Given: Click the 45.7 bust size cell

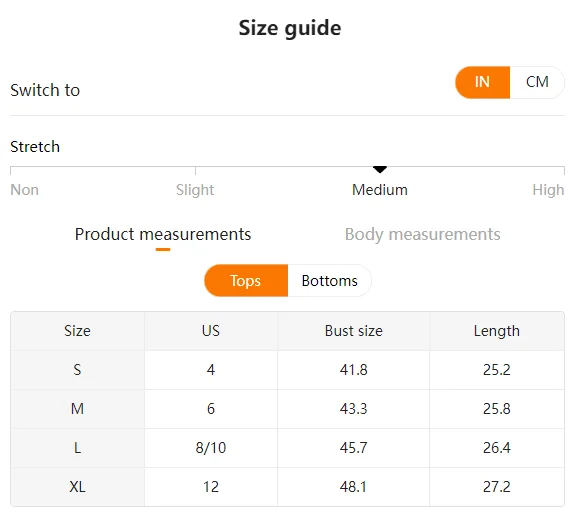Looking at the screenshot, I should [x=354, y=448].
